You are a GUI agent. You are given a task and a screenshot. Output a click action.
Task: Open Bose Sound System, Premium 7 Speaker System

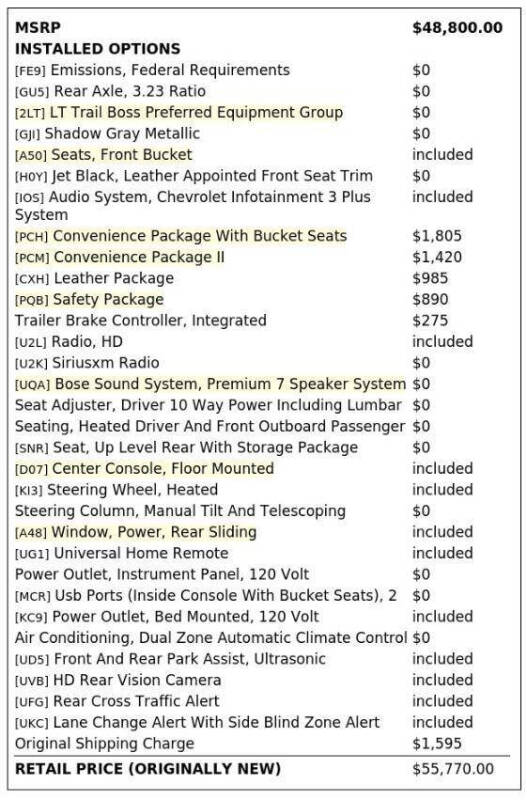230,384
